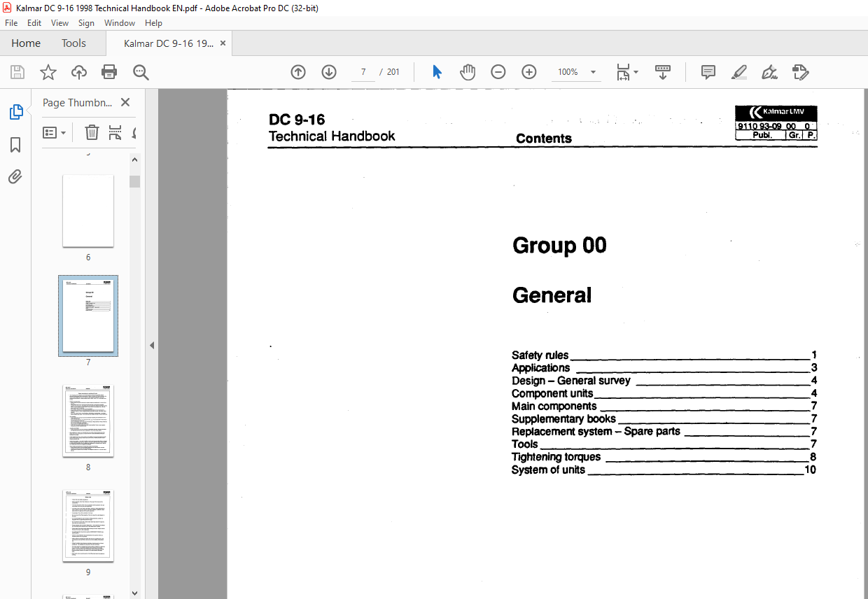Screen dimensions: 868x599
Task: Open the sign document pen tool
Action: tap(770, 72)
